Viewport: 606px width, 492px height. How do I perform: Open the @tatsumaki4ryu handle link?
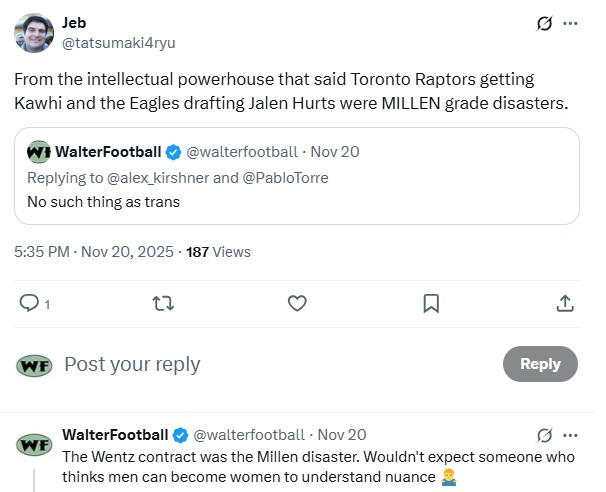click(119, 43)
